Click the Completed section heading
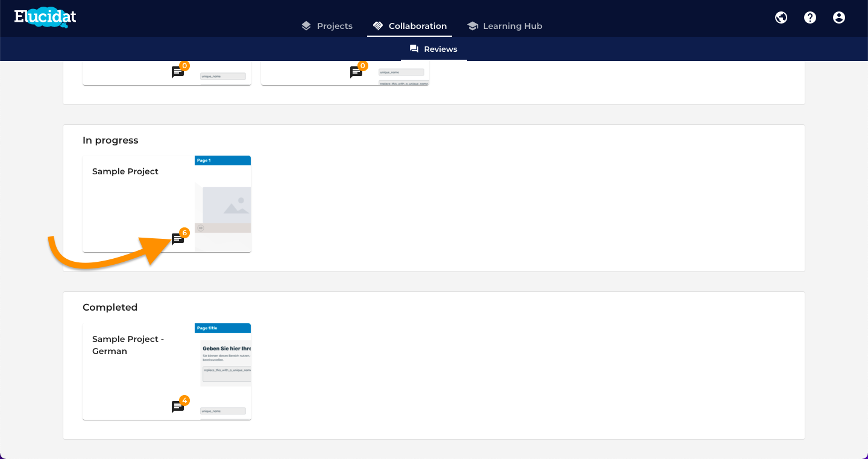Viewport: 868px width, 459px height. (x=110, y=308)
